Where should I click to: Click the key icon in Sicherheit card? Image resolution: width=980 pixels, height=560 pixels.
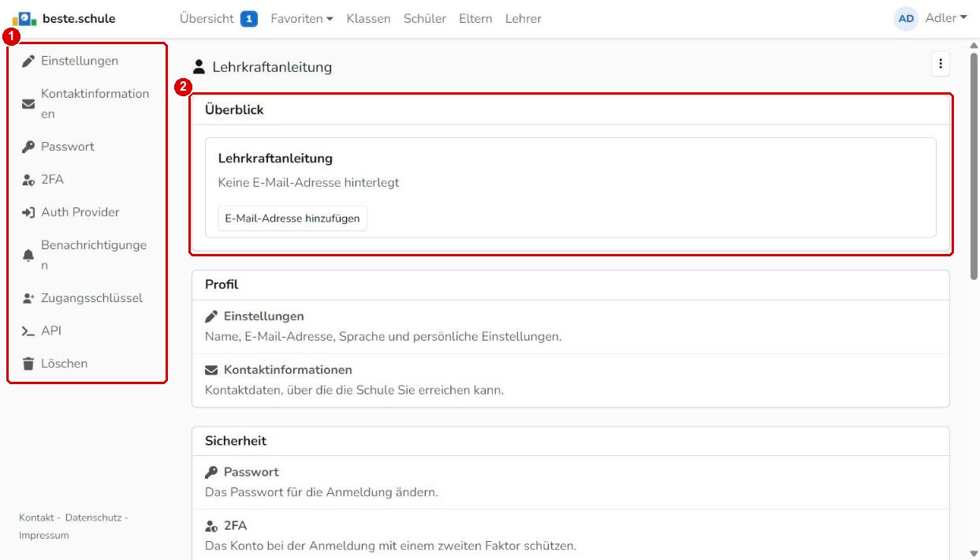pos(211,472)
